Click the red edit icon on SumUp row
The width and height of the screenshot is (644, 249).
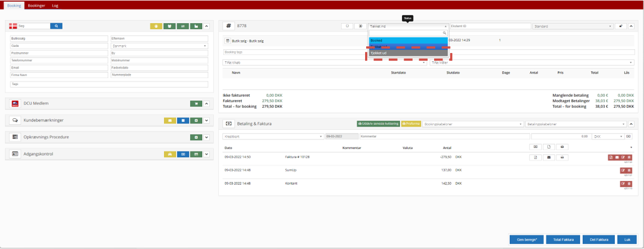tap(622, 171)
